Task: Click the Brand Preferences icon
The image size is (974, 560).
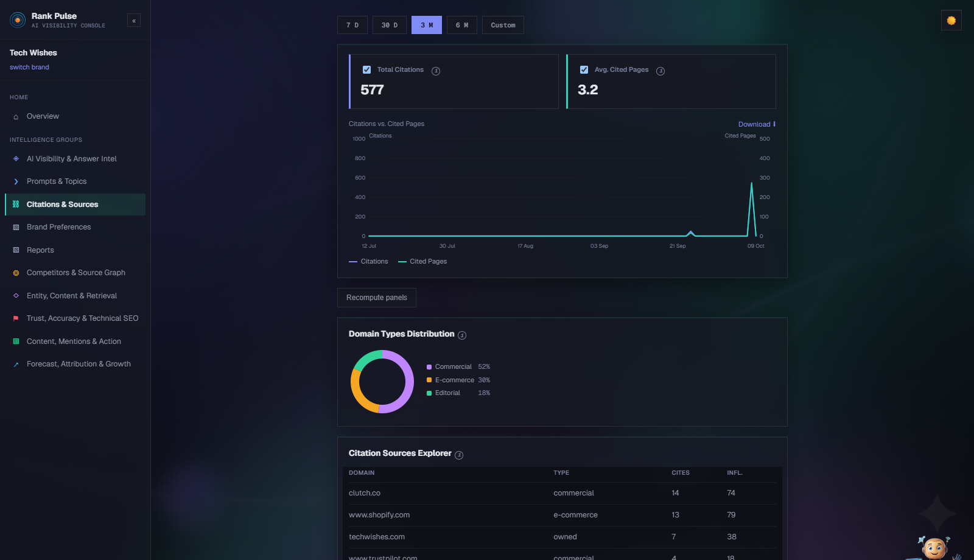Action: pos(16,228)
